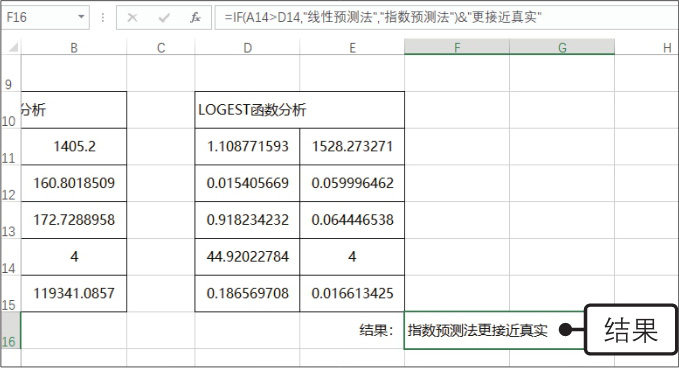This screenshot has width=679, height=368.
Task: Click the 结果: label cell
Action: [x=352, y=331]
